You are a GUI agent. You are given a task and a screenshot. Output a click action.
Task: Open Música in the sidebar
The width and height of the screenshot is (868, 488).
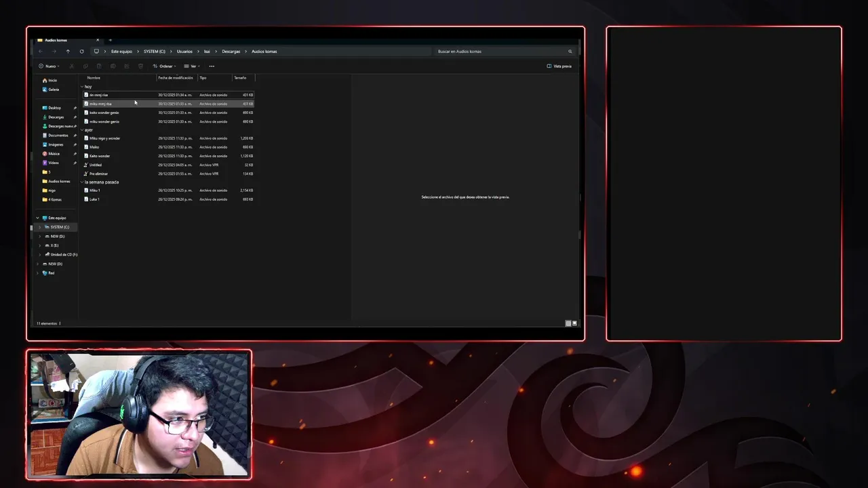[x=52, y=154]
